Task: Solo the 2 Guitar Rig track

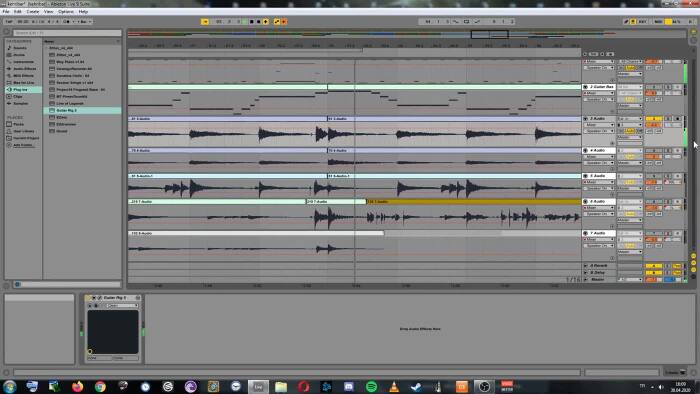Action: click(x=668, y=87)
